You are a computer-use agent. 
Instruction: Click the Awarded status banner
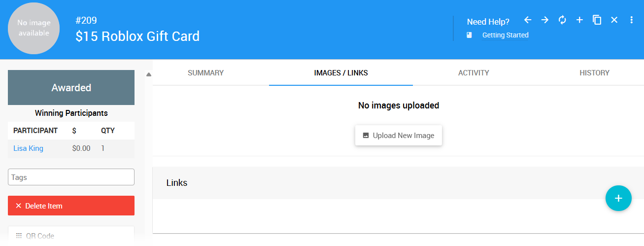(x=71, y=88)
